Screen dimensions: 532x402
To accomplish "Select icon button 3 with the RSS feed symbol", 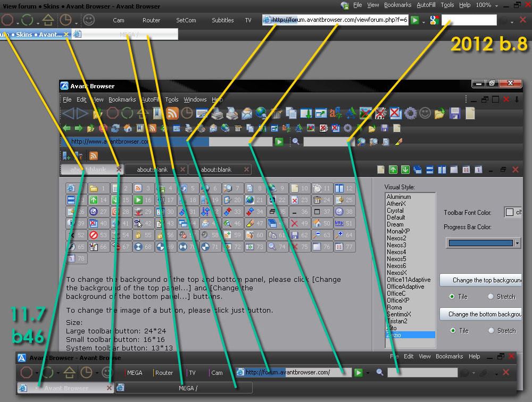I will [x=143, y=188].
